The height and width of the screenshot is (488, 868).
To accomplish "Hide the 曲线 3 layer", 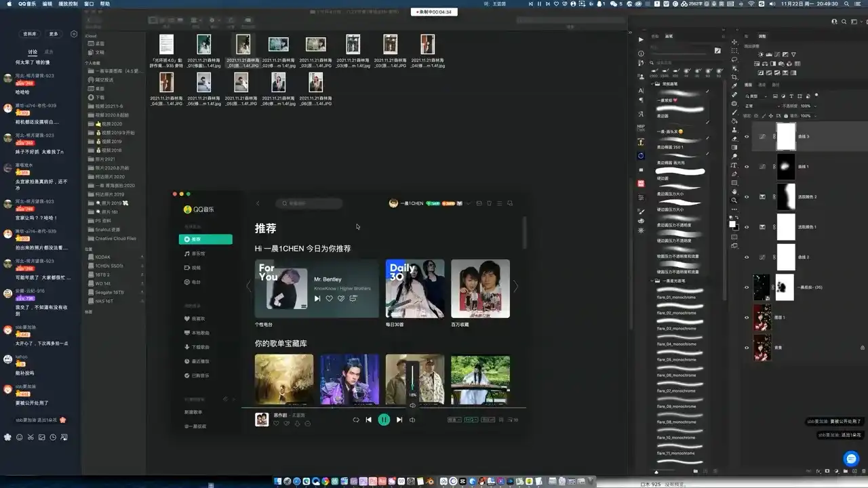I will [747, 136].
